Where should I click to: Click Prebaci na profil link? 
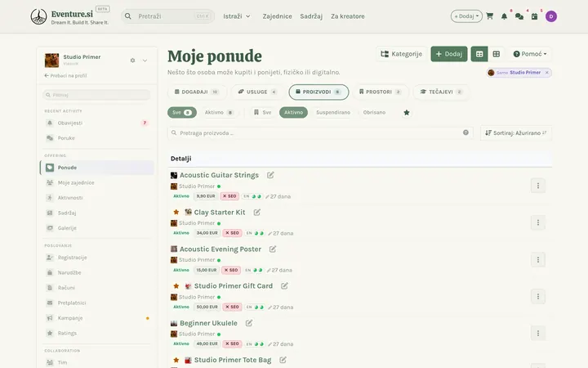[x=65, y=75]
